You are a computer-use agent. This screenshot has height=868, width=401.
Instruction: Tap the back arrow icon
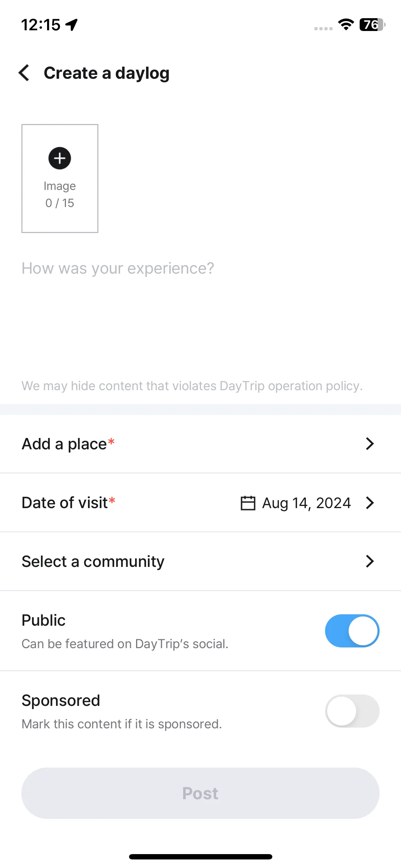coord(24,73)
